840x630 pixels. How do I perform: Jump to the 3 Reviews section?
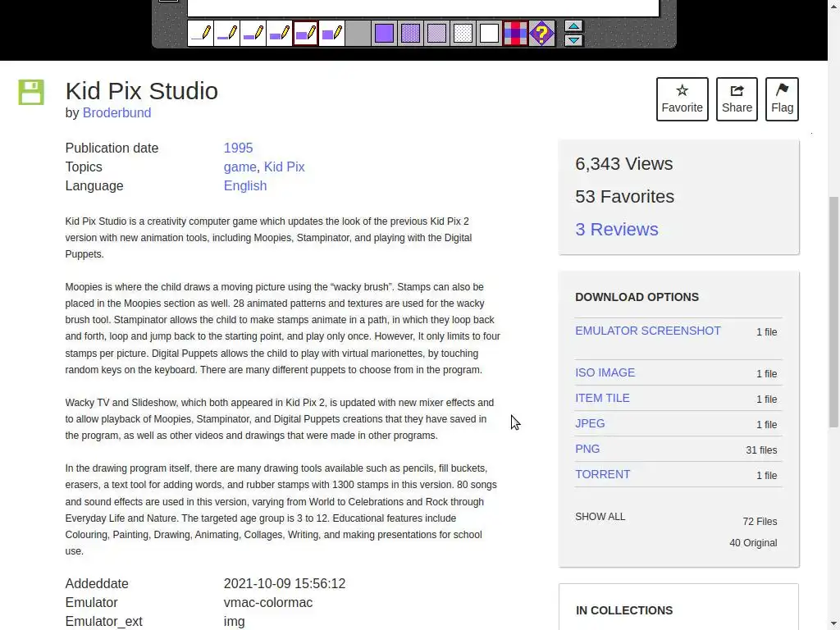pyautogui.click(x=617, y=230)
